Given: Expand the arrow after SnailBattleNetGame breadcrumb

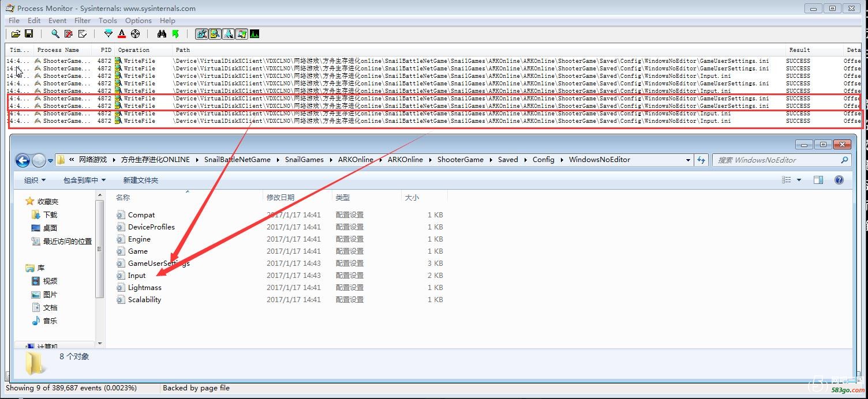Looking at the screenshot, I should (278, 160).
